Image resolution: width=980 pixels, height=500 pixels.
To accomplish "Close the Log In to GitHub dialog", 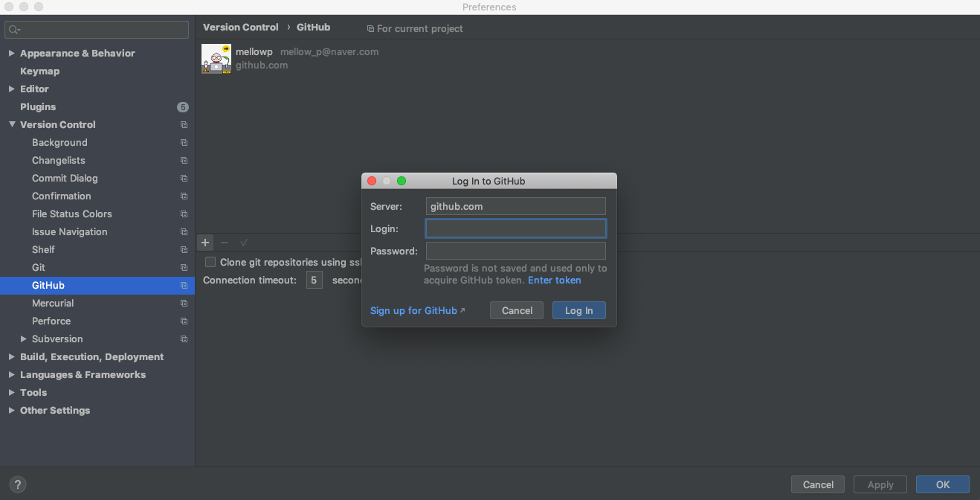I will (372, 181).
